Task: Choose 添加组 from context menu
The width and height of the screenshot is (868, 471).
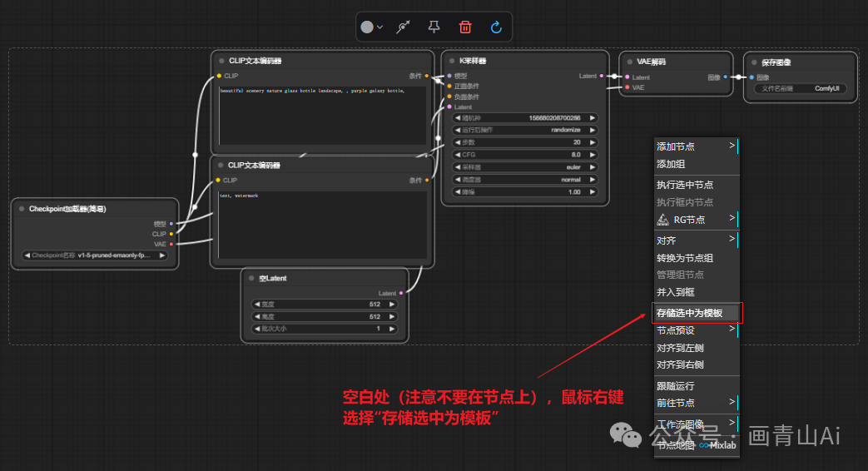Action: coord(697,164)
